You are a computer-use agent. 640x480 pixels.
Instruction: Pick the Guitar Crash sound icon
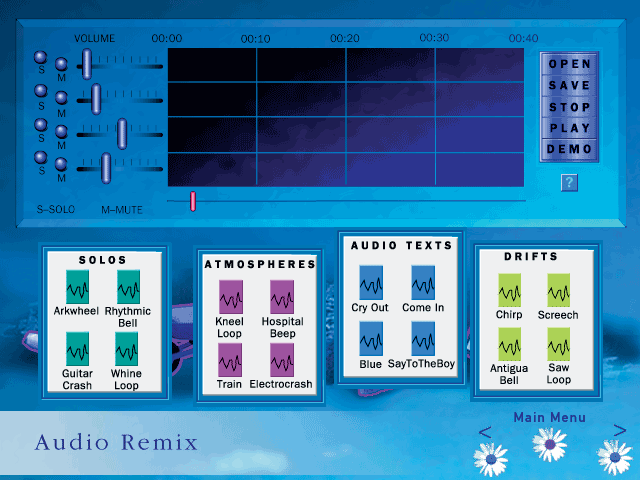pyautogui.click(x=78, y=349)
